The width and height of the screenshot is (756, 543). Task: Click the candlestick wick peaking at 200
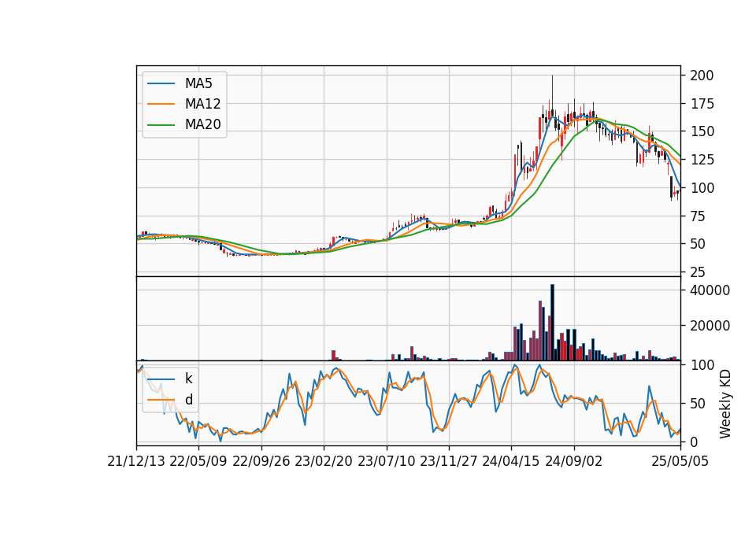coord(553,94)
